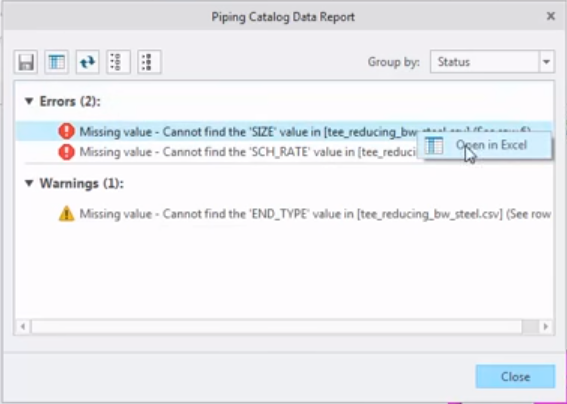This screenshot has width=567, height=404.
Task: Click the Piping Catalog Data Report title
Action: (283, 17)
